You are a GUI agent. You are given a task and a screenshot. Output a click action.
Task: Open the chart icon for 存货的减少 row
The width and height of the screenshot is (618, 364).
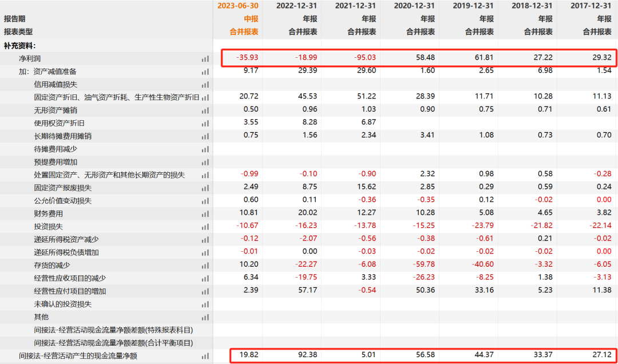pos(205,266)
